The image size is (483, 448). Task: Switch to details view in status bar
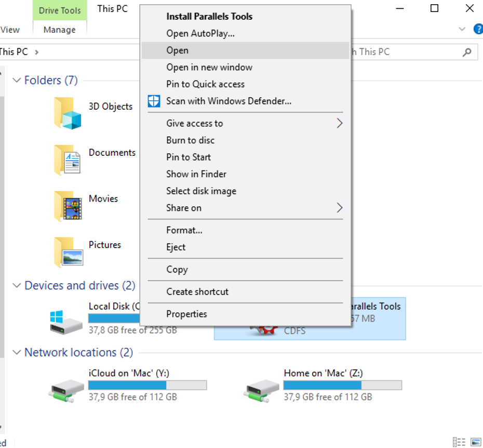(459, 442)
